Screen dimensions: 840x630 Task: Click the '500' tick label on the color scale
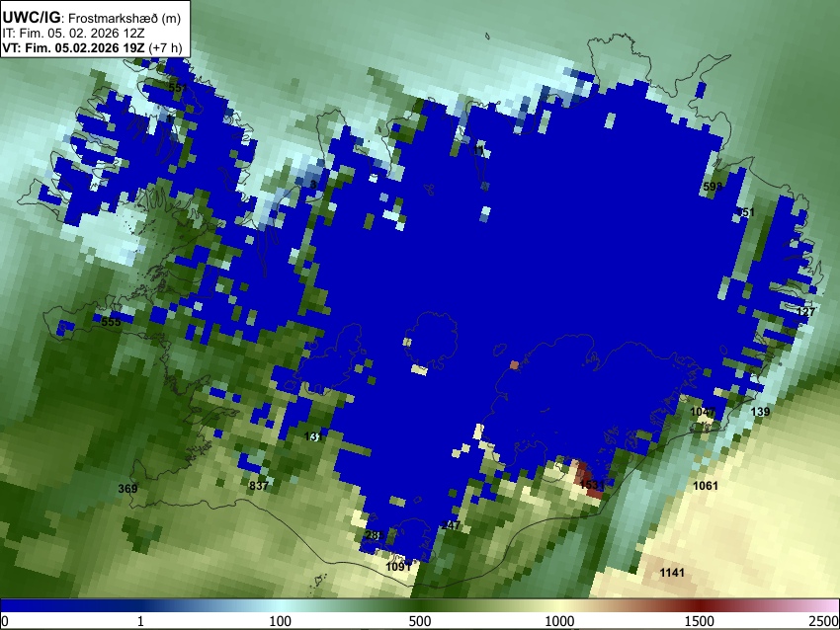coord(420,621)
